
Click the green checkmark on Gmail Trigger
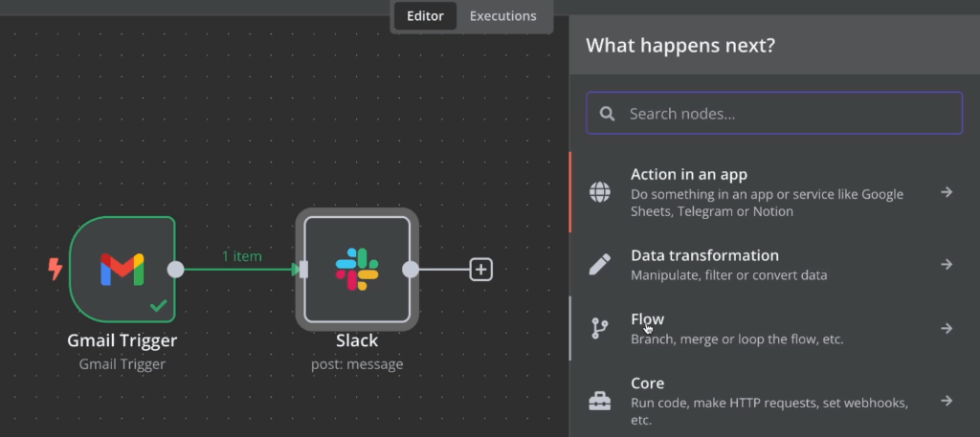158,307
